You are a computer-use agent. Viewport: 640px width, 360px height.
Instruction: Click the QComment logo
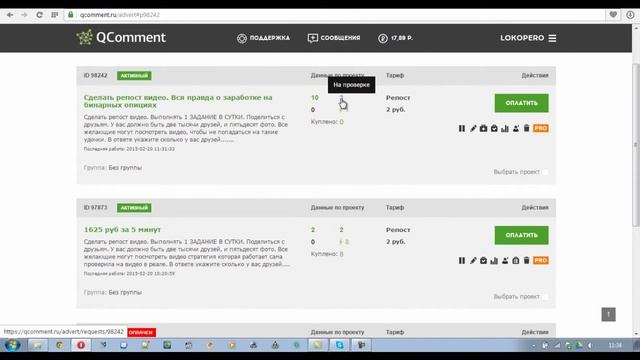pos(121,38)
